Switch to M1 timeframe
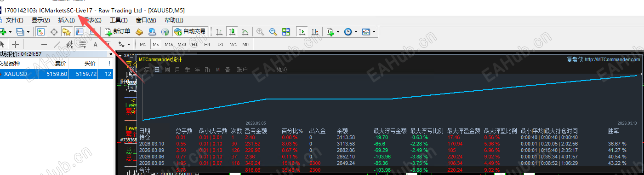Screen dimensions: 644x175 143,44
